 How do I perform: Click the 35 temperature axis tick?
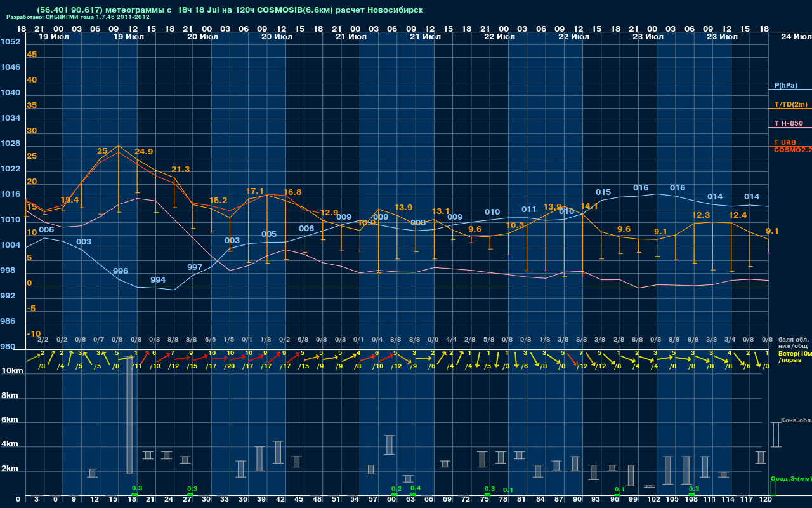(x=32, y=105)
